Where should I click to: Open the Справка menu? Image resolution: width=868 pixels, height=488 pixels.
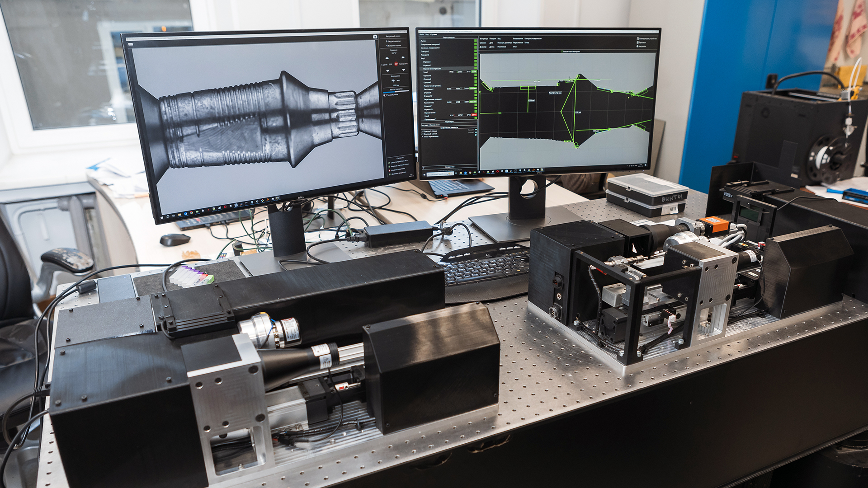click(x=434, y=34)
